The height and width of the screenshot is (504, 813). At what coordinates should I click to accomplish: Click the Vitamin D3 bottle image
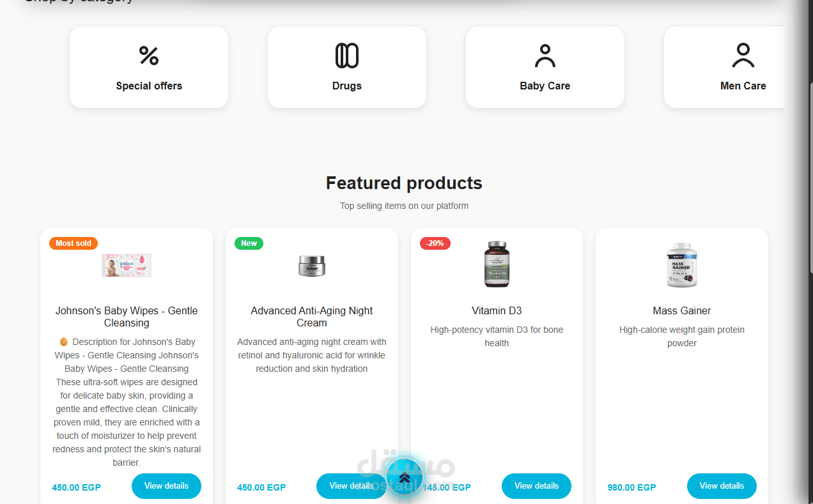pos(497,264)
